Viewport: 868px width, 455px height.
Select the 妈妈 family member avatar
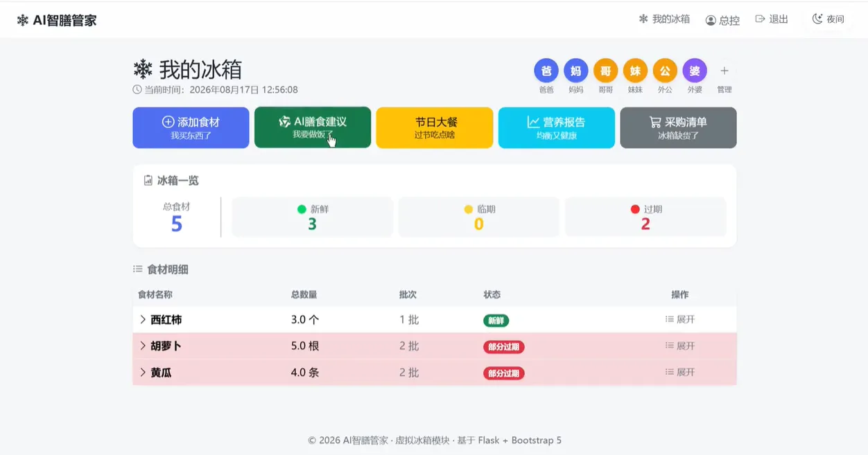pos(576,71)
